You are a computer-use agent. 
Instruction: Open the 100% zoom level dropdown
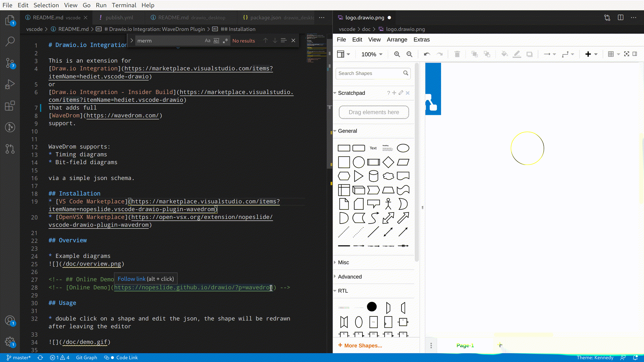click(372, 54)
